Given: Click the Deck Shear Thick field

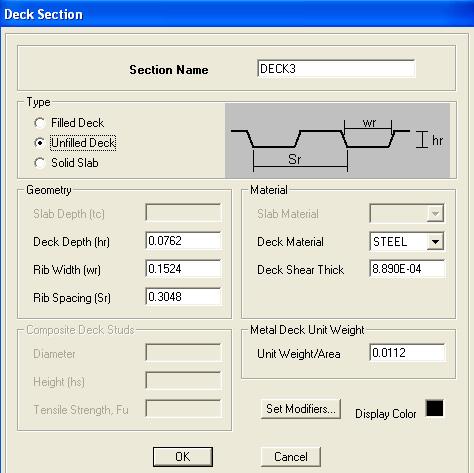Looking at the screenshot, I should [407, 269].
